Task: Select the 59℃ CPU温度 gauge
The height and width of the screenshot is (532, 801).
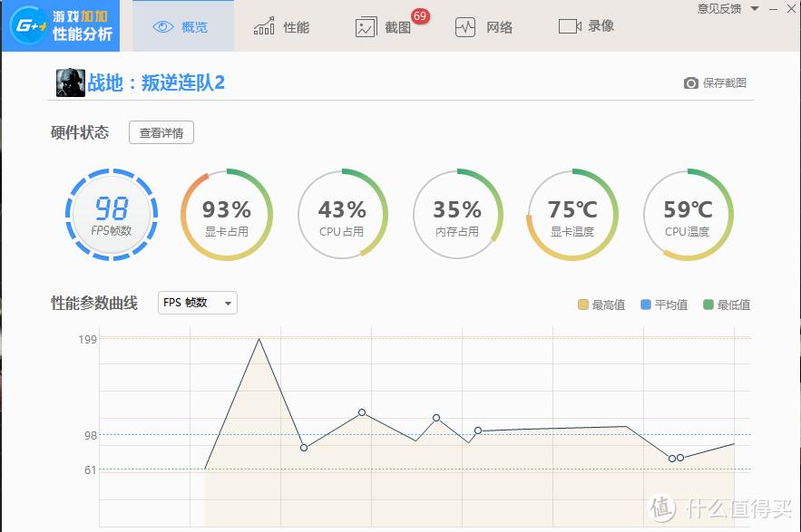Action: pos(689,215)
